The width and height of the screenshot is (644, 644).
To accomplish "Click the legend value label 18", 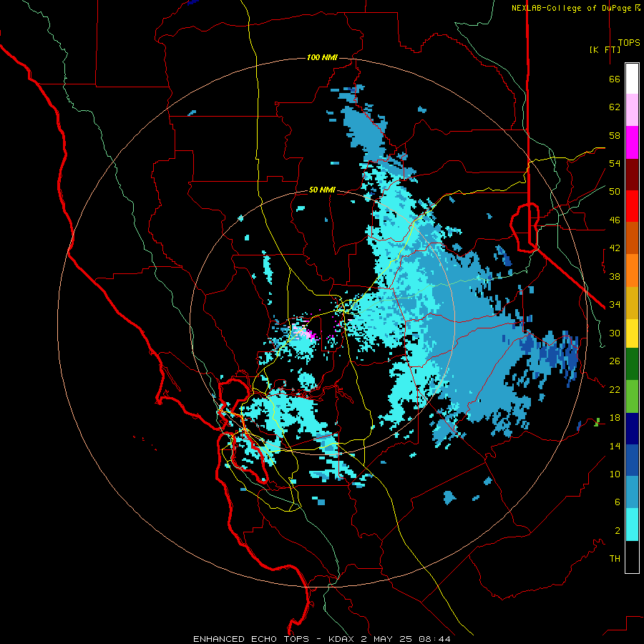I will point(615,418).
